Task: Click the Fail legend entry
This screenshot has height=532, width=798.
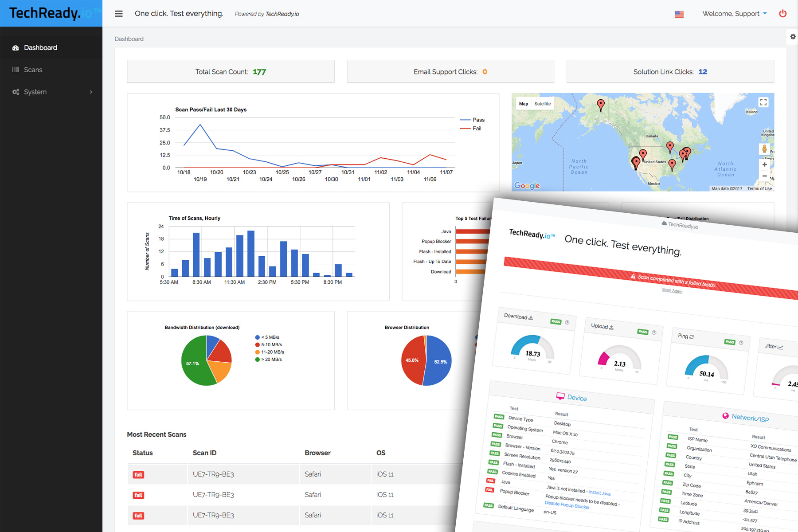Action: [x=471, y=129]
